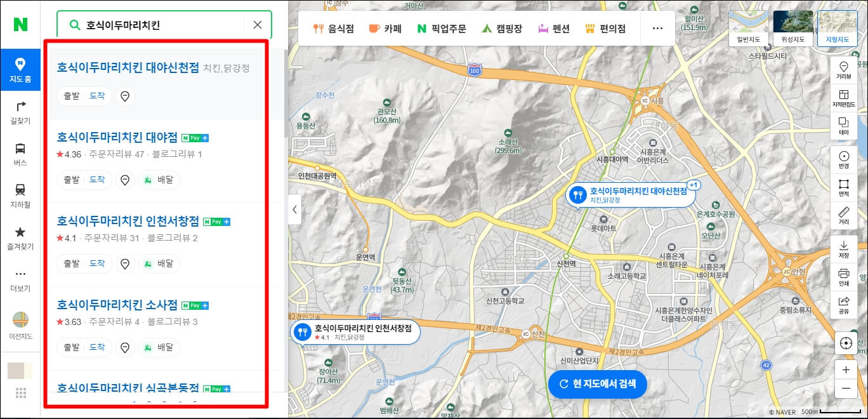Set 출발 for 대야점 result
The width and height of the screenshot is (868, 419).
pos(72,180)
